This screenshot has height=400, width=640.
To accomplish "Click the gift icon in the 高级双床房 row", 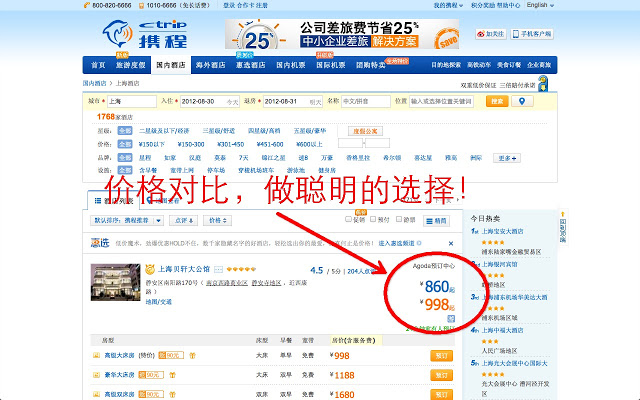I will click(173, 394).
